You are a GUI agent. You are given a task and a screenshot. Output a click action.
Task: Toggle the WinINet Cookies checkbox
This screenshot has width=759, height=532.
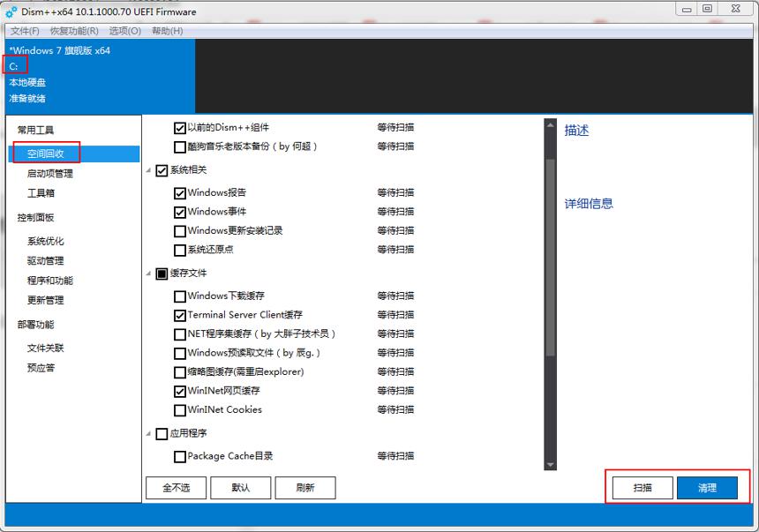coord(179,410)
